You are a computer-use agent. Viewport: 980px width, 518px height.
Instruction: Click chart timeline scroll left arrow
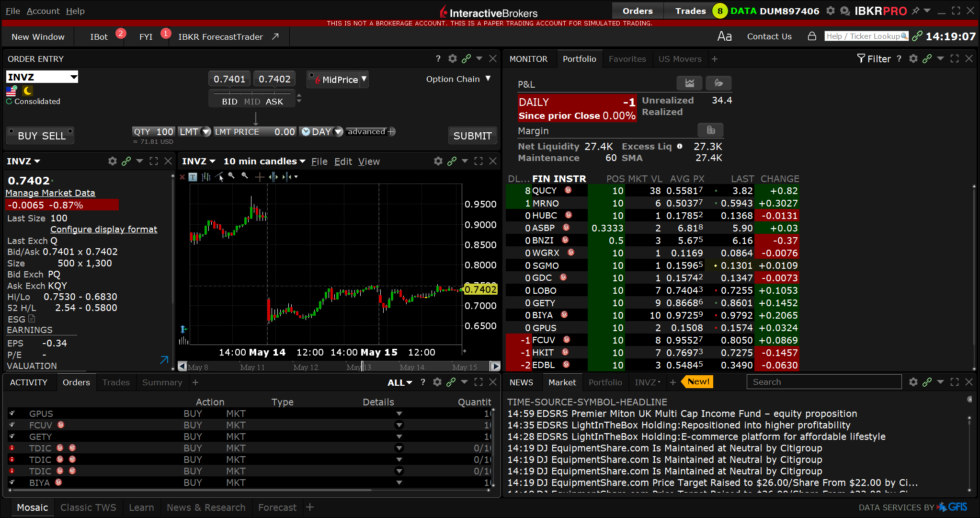click(182, 367)
